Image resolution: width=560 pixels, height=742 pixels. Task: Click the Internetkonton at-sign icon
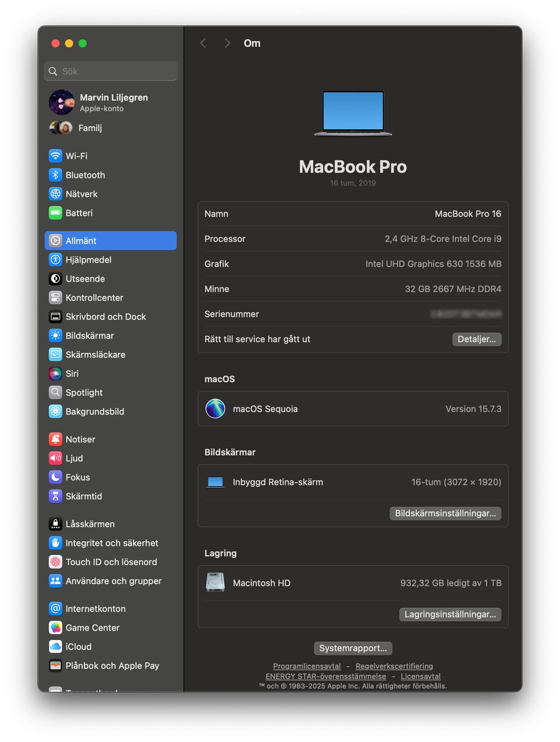pyautogui.click(x=55, y=608)
